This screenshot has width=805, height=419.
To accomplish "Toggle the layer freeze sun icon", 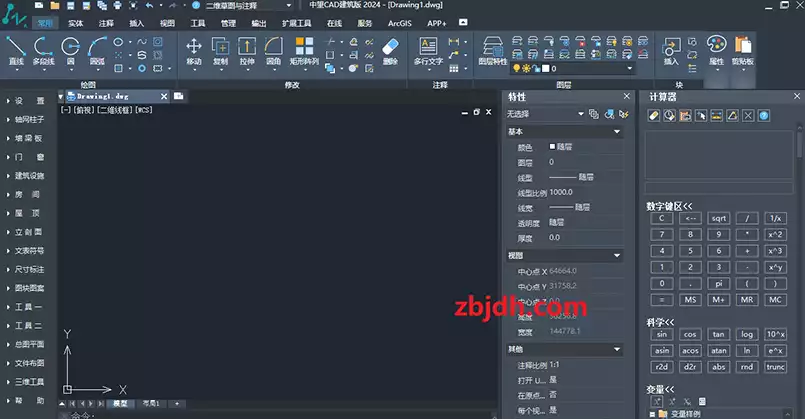I will tap(526, 68).
